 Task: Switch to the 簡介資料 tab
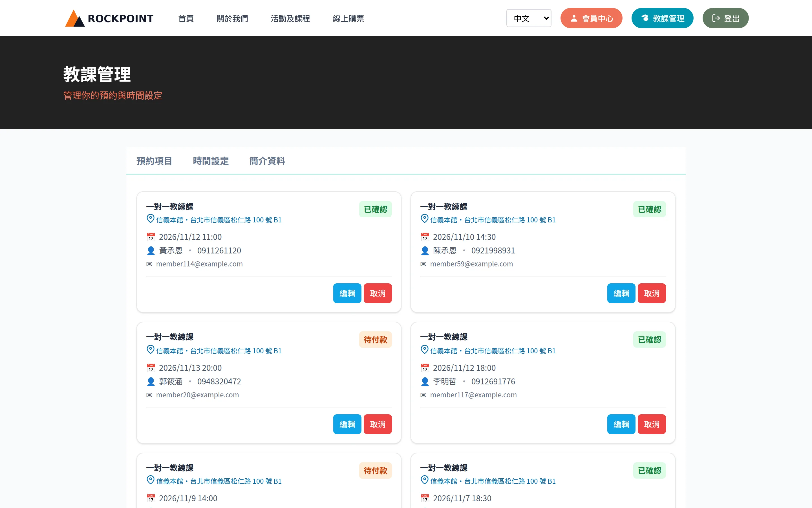click(x=267, y=161)
